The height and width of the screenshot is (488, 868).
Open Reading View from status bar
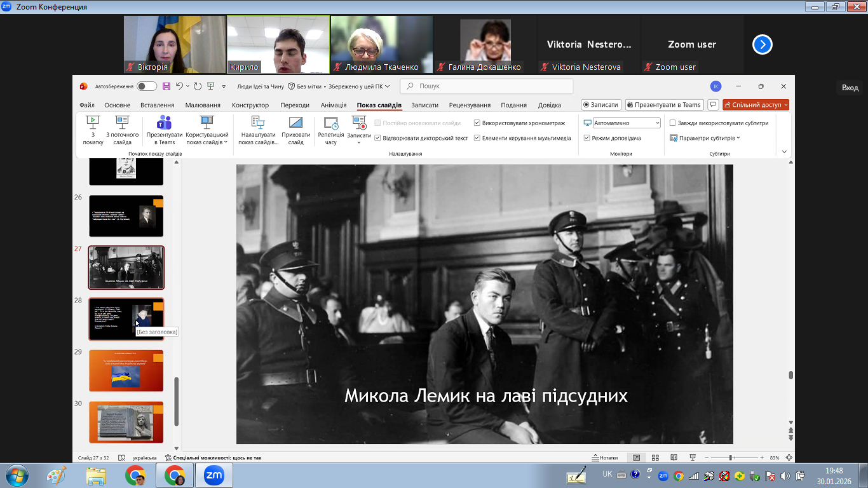[674, 457]
